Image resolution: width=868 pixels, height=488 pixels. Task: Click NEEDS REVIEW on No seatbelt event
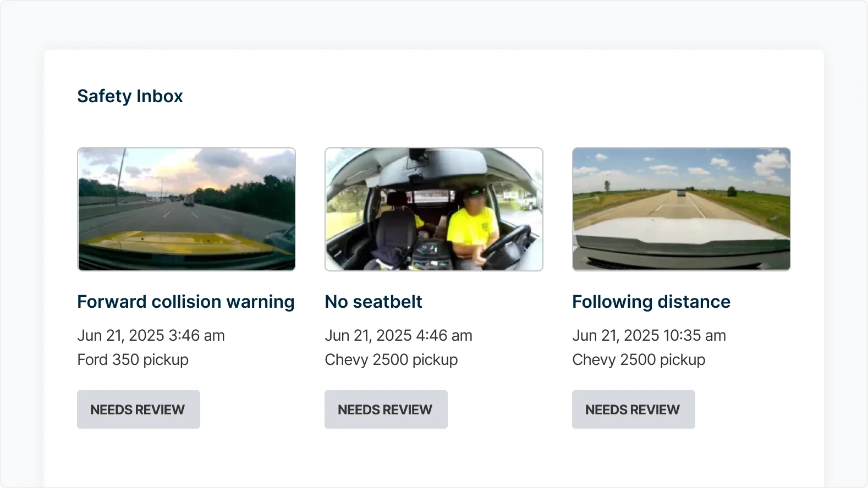(386, 409)
